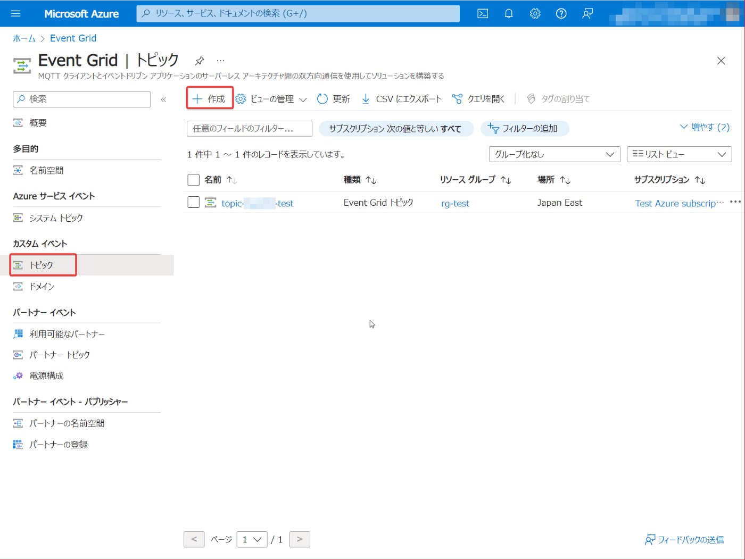Click CSV にエクスポート
Viewport: 745px width, 560px height.
pos(401,99)
